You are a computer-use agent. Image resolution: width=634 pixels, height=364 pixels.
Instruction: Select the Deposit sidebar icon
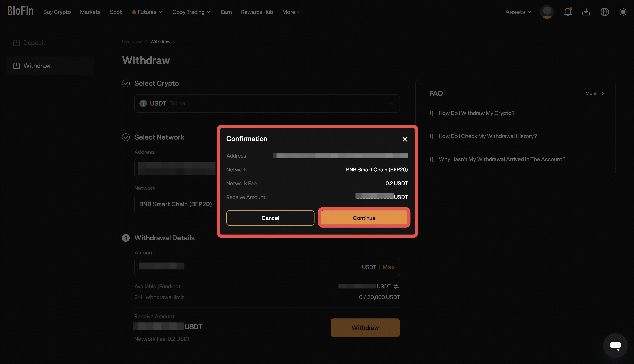coord(17,42)
